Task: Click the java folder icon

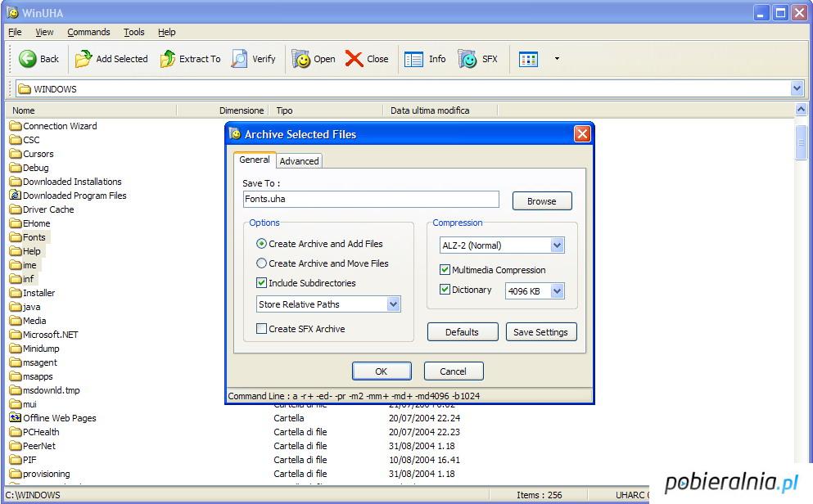Action: [x=16, y=307]
